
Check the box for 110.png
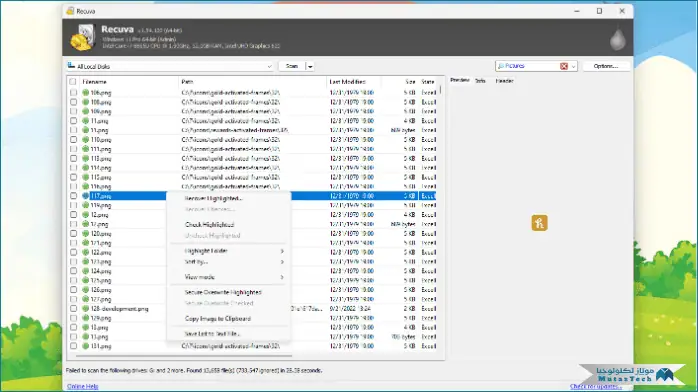(73, 140)
